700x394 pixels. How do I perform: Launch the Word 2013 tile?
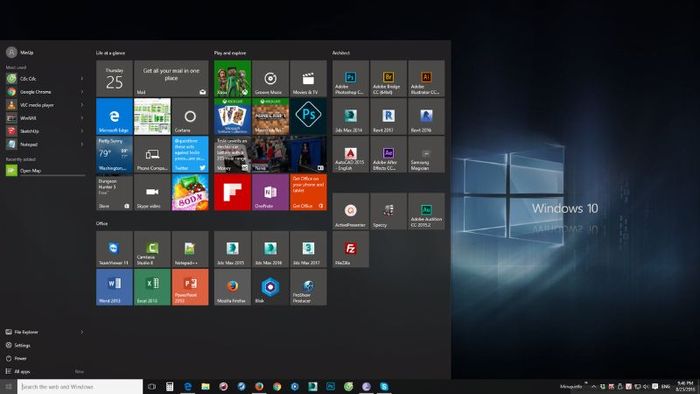(114, 287)
